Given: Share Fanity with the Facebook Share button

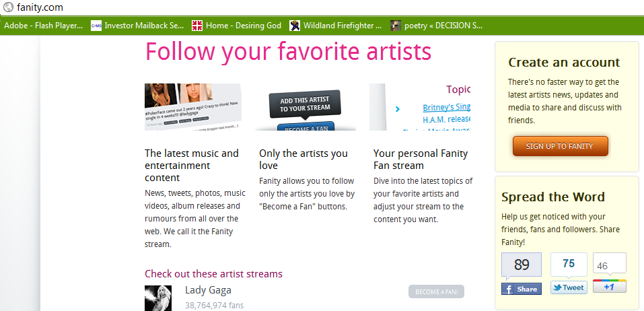Looking at the screenshot, I should tap(521, 288).
